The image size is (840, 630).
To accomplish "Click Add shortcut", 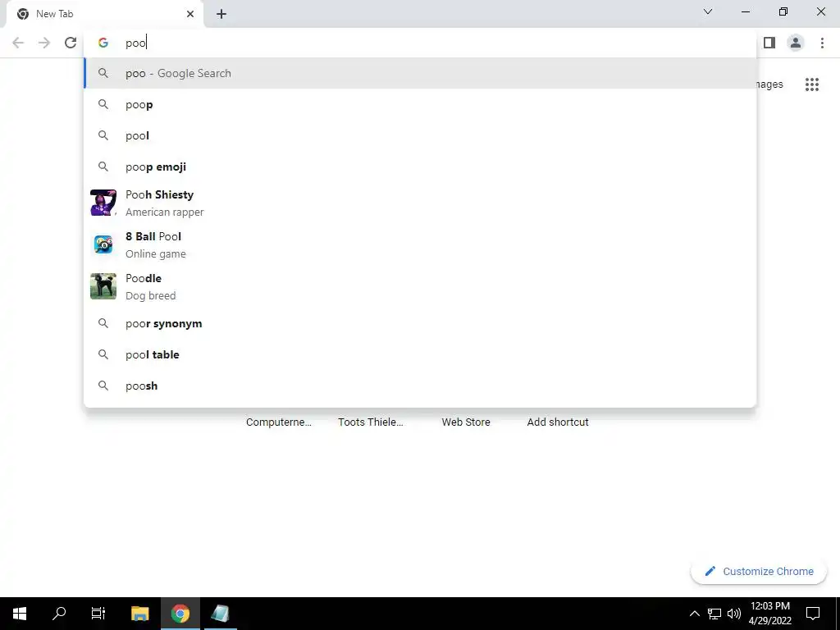I will point(558,422).
